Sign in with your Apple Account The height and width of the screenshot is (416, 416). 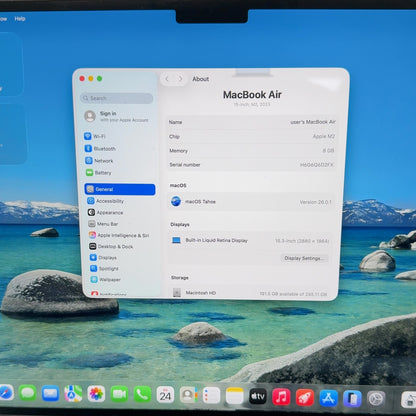tap(117, 116)
